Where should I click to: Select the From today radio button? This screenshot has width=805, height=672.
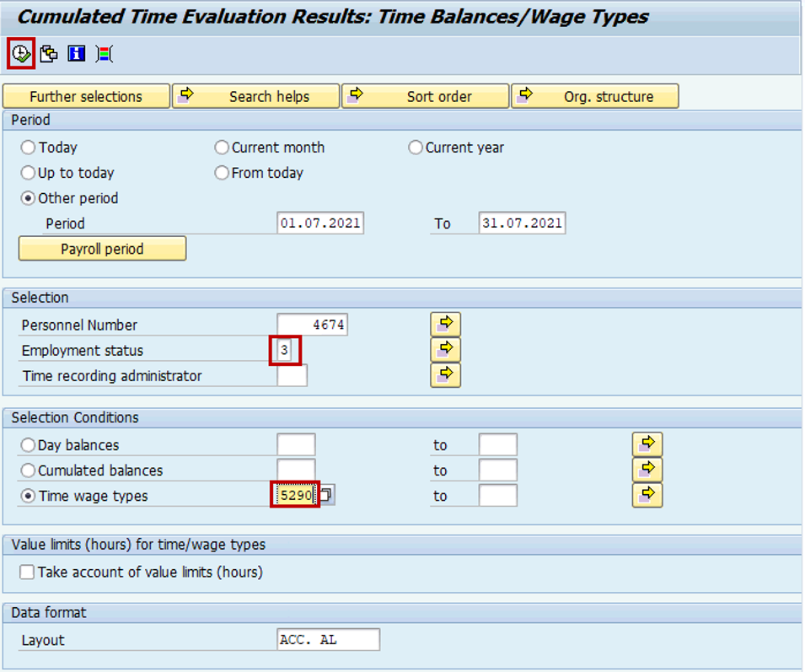[222, 173]
